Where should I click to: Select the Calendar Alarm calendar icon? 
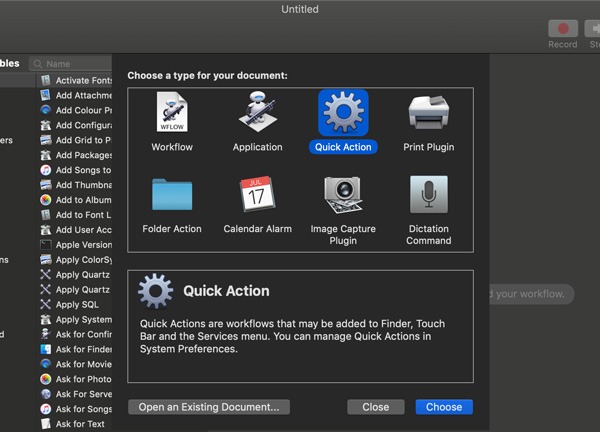[x=258, y=194]
